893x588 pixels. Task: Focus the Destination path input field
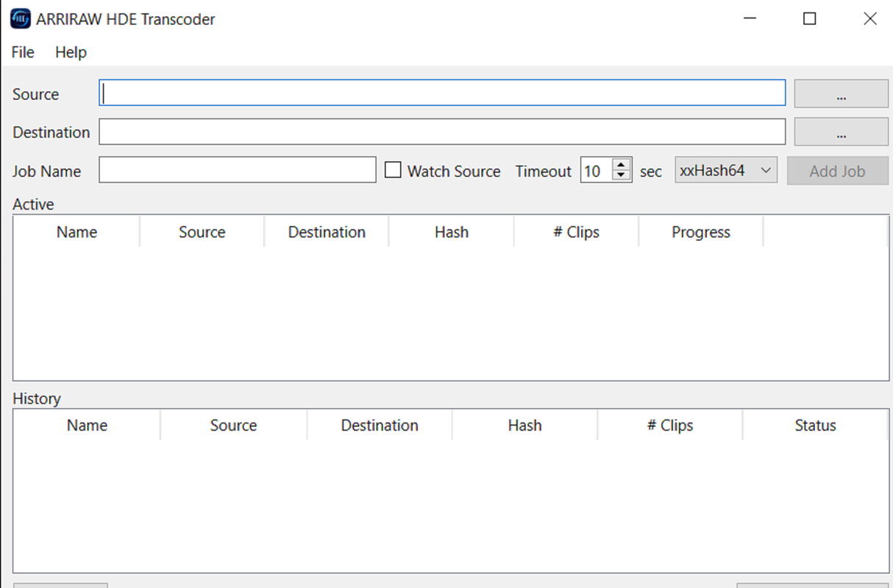pyautogui.click(x=442, y=132)
